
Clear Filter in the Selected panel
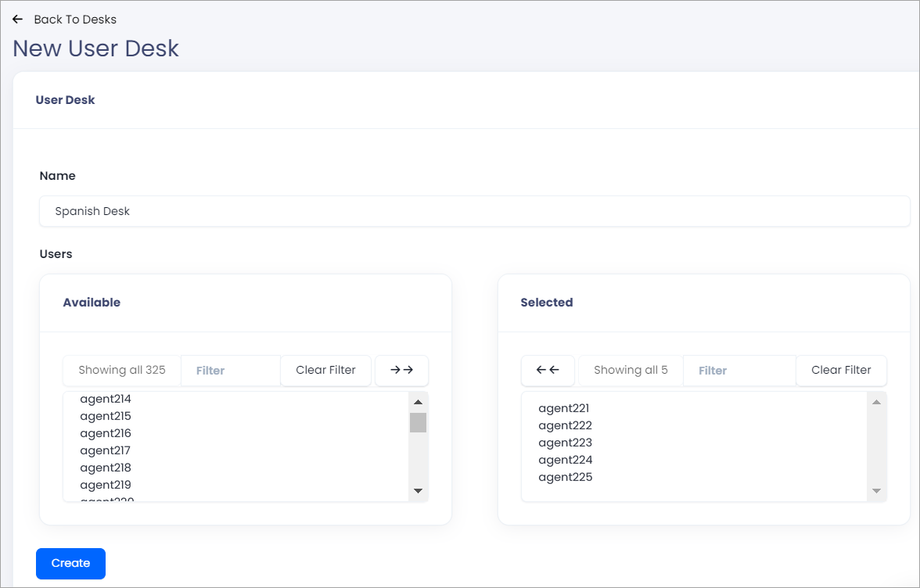pyautogui.click(x=841, y=370)
